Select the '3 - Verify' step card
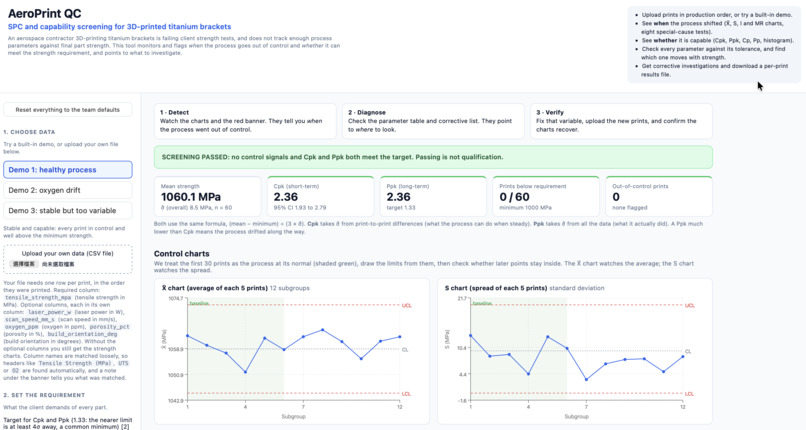806x430 pixels. tap(621, 121)
